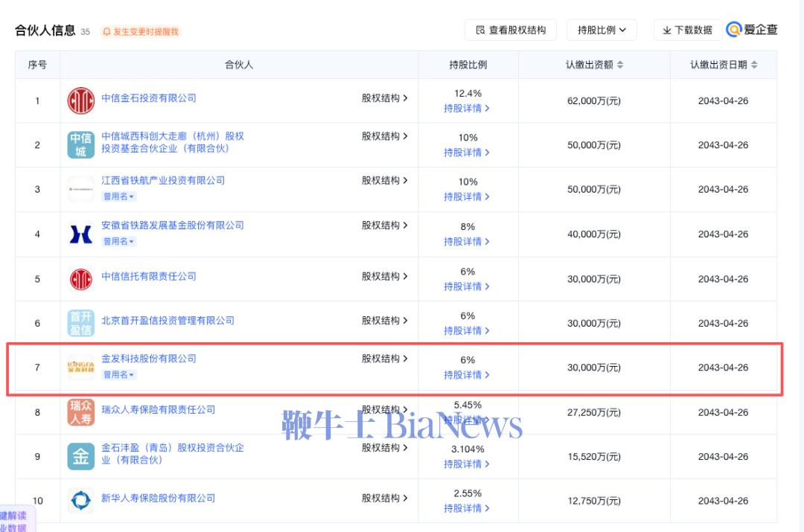This screenshot has width=804, height=532.
Task: Open the 中信金石投资有限公司 link
Action: (x=149, y=98)
